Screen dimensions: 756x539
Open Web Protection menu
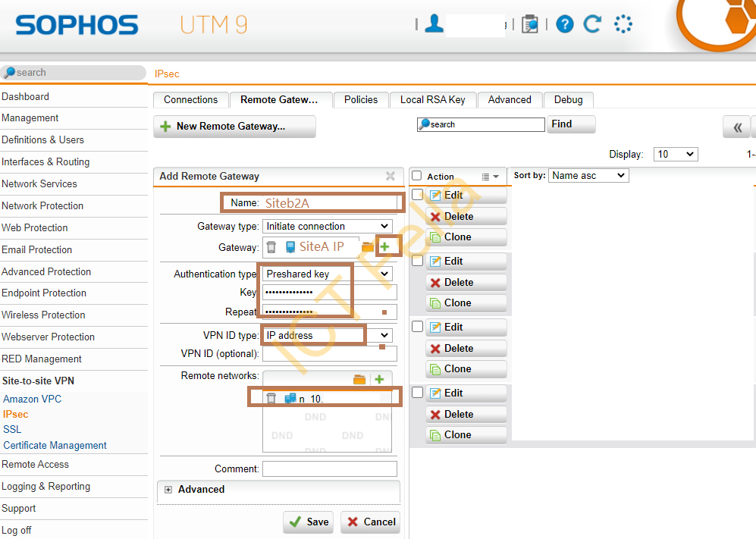click(35, 228)
